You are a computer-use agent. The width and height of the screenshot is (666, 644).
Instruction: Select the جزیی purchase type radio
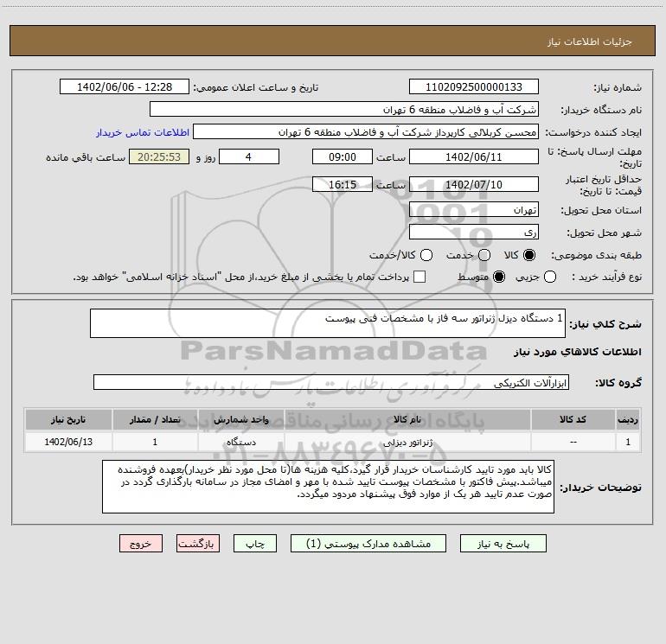tap(550, 277)
